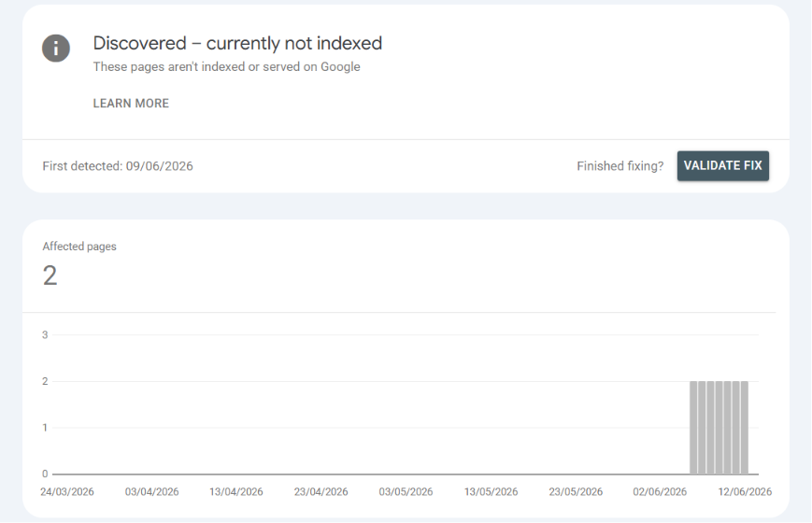Open the LEARN MORE link
This screenshot has height=523, width=812.
click(x=131, y=104)
